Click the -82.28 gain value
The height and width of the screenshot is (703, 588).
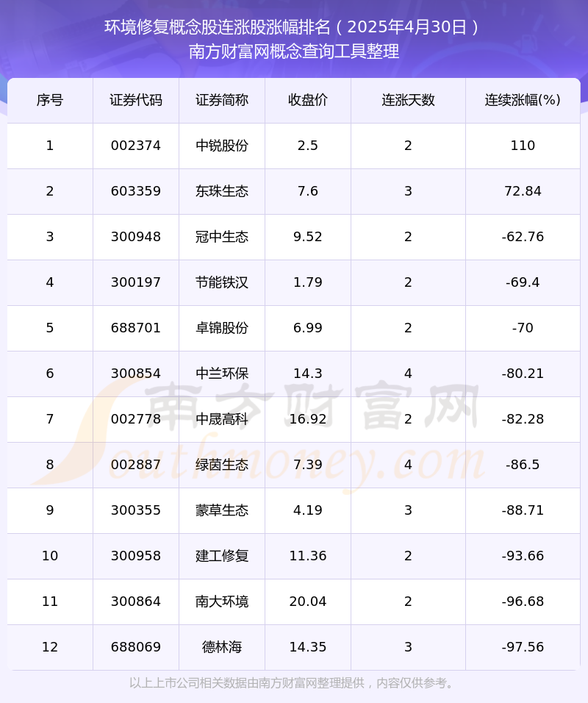(523, 419)
